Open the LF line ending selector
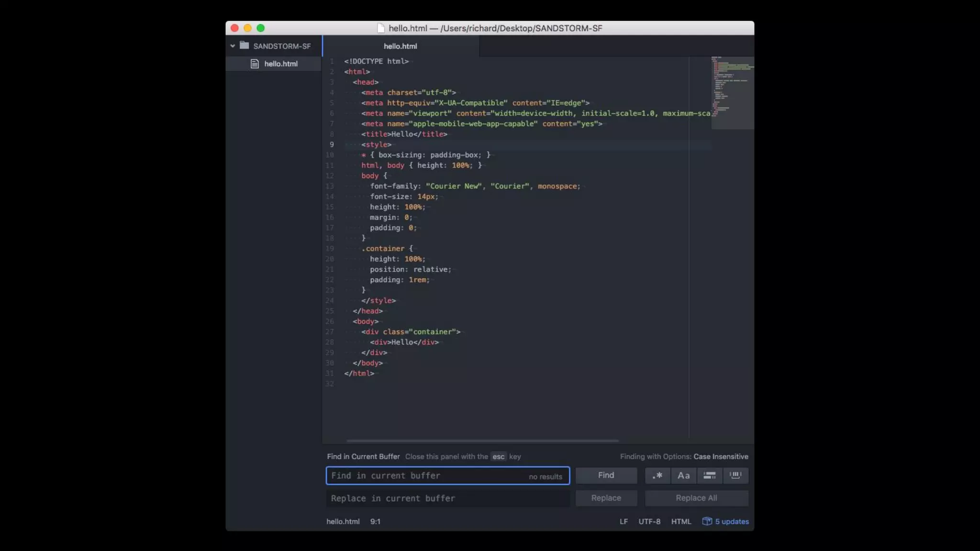 (624, 521)
